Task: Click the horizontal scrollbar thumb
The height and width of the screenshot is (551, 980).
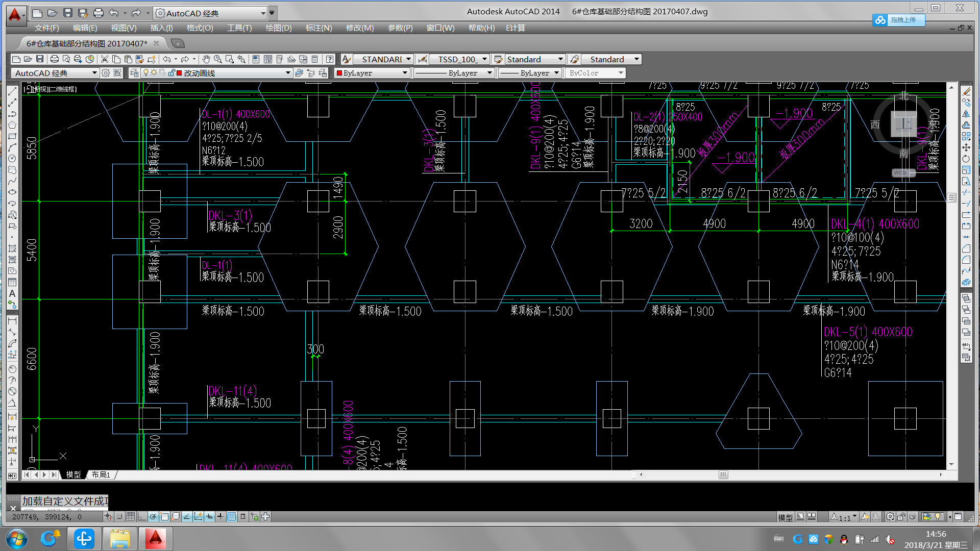Action: 723,474
